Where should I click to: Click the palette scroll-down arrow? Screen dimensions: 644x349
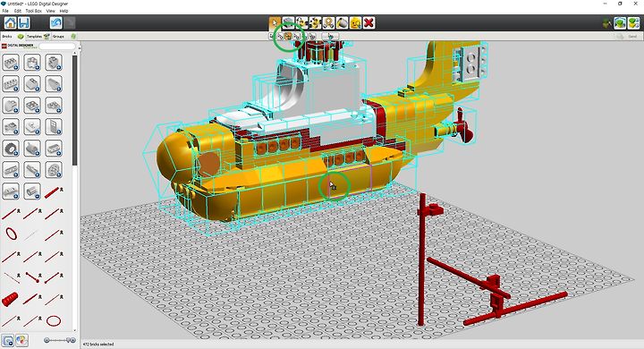pos(75,329)
